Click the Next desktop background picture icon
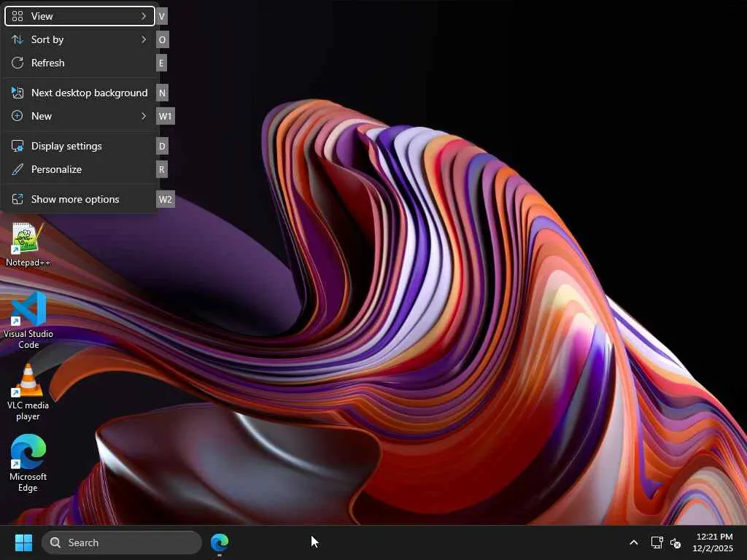The image size is (747, 560). tap(18, 93)
